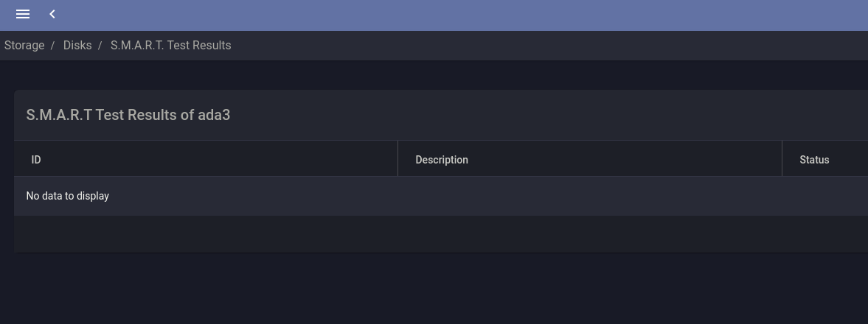Click empty space in the blue top bar
The height and width of the screenshot is (324, 868).
click(x=442, y=15)
